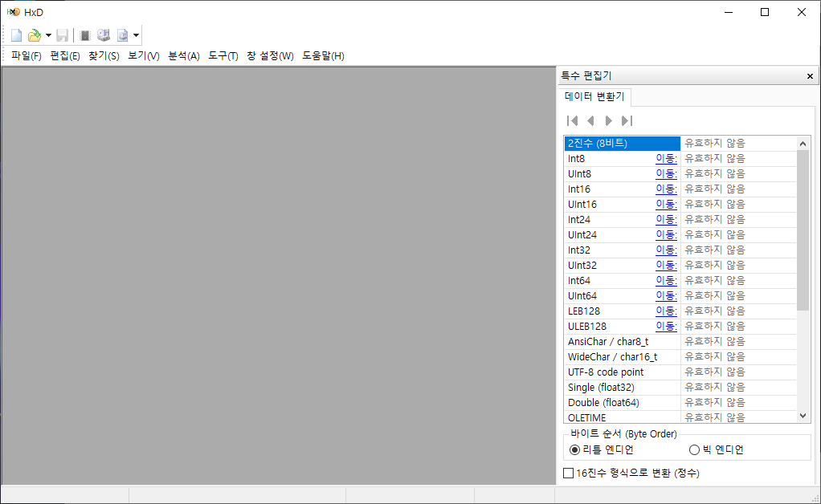Screen dimensions: 821x504
Task: Open the 파일(F) menu
Action: click(x=27, y=56)
